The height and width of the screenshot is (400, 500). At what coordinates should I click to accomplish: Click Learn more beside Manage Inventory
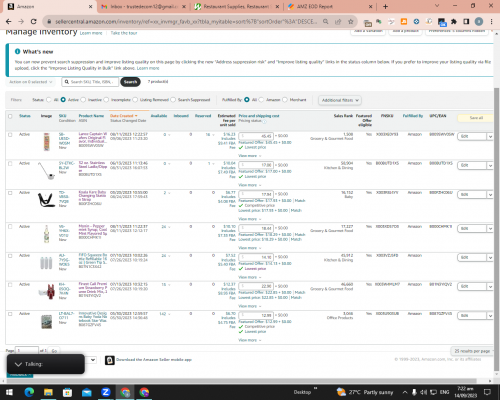91,33
